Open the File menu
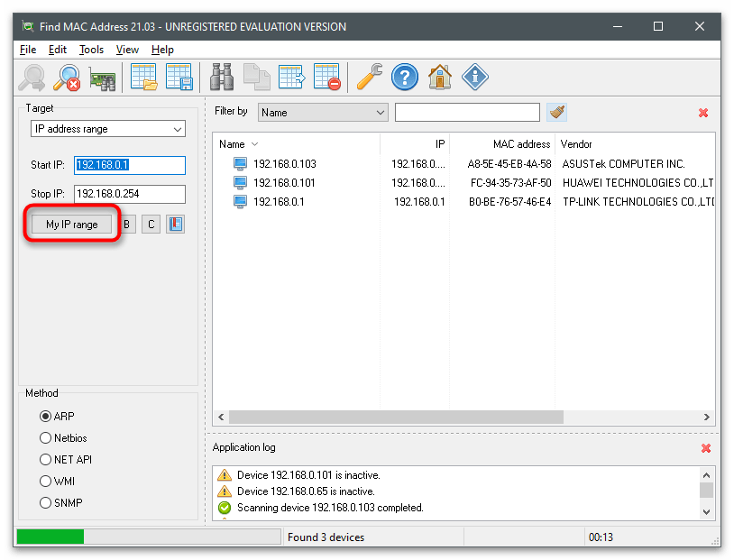 (x=28, y=50)
